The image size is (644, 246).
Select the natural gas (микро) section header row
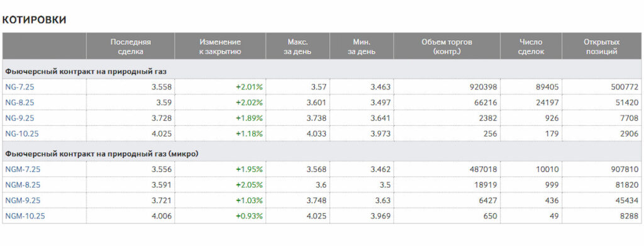(322, 154)
